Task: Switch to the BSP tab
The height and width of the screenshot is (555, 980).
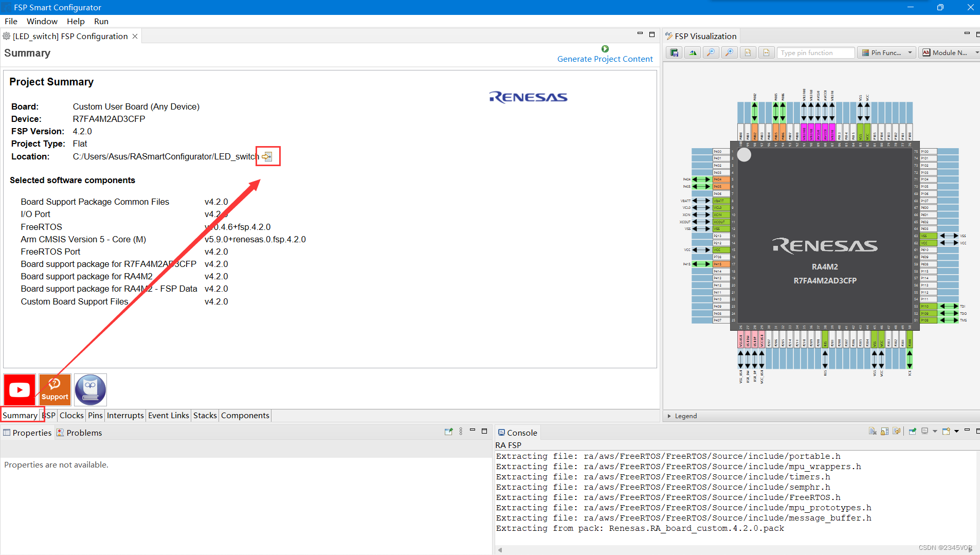Action: click(49, 416)
